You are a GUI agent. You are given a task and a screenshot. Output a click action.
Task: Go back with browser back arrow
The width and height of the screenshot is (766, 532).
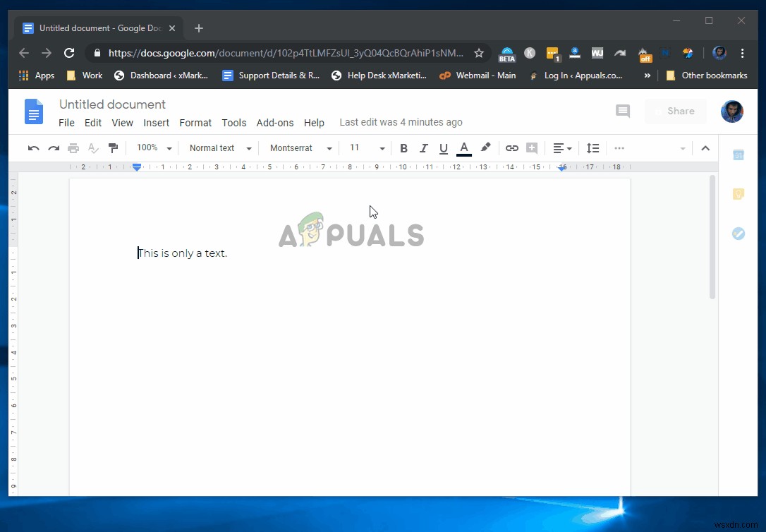[x=24, y=53]
